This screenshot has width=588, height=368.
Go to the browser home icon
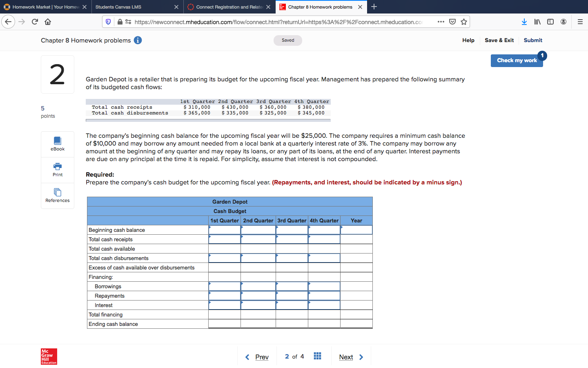tap(48, 22)
